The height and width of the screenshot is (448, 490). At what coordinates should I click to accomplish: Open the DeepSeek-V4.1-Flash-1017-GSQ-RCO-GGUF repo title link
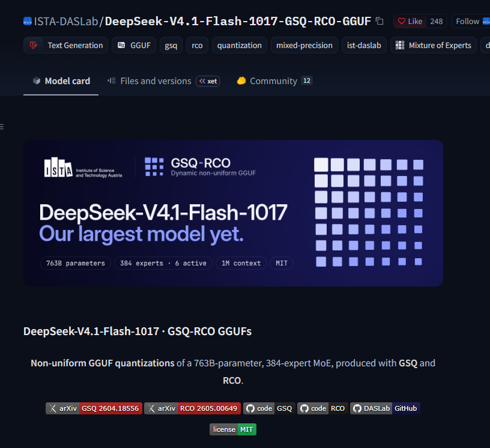coord(238,21)
